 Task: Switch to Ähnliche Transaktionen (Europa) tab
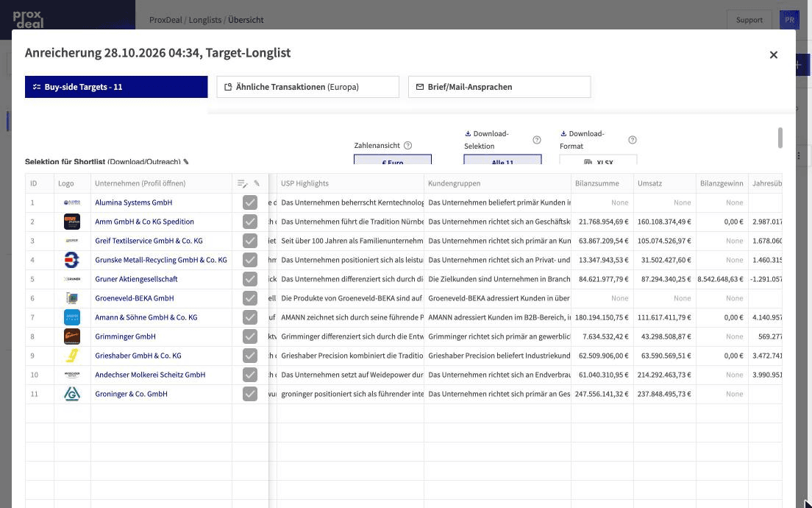tap(307, 87)
